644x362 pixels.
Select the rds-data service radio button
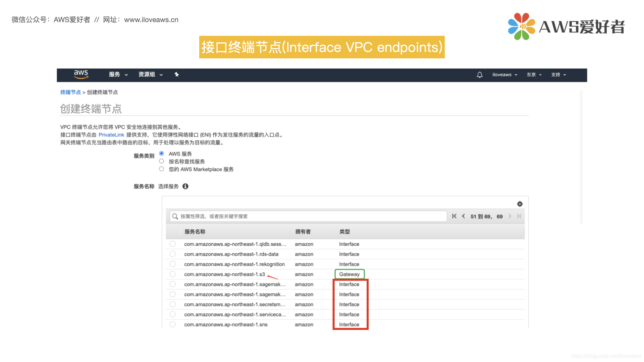(x=172, y=254)
